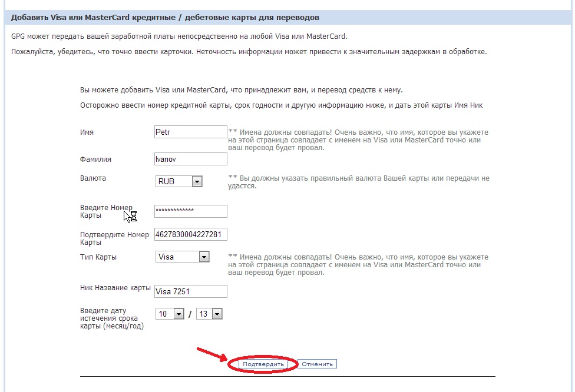Click the Подтвердить button
The image size is (575, 392).
click(263, 364)
